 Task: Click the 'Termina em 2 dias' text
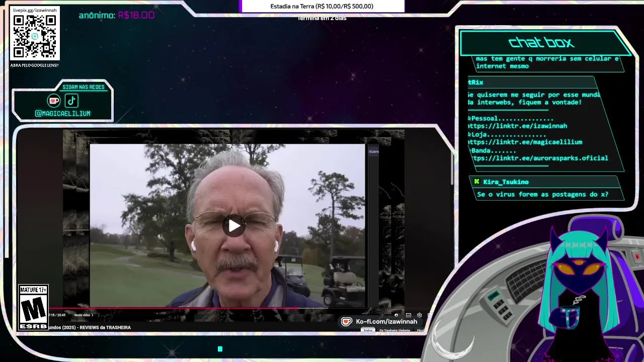322,18
